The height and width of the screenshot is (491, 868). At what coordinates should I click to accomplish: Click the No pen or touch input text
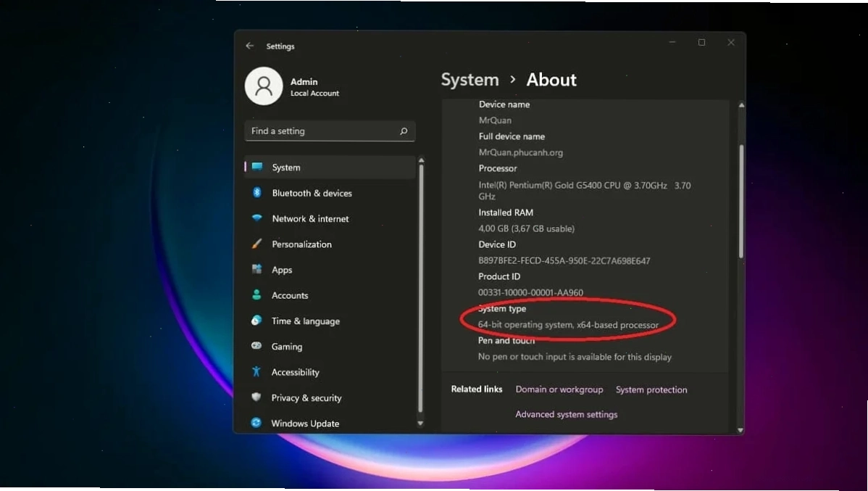coord(575,357)
